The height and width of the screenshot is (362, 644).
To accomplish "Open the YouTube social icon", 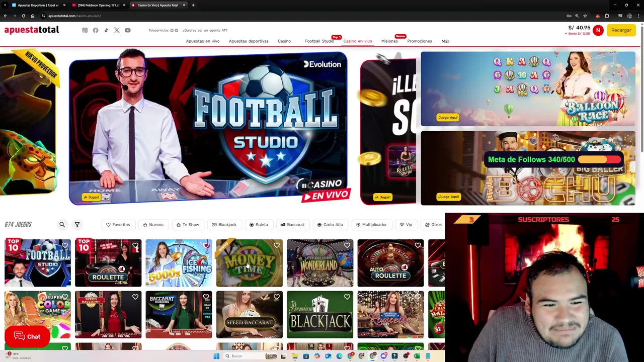I will tap(128, 30).
